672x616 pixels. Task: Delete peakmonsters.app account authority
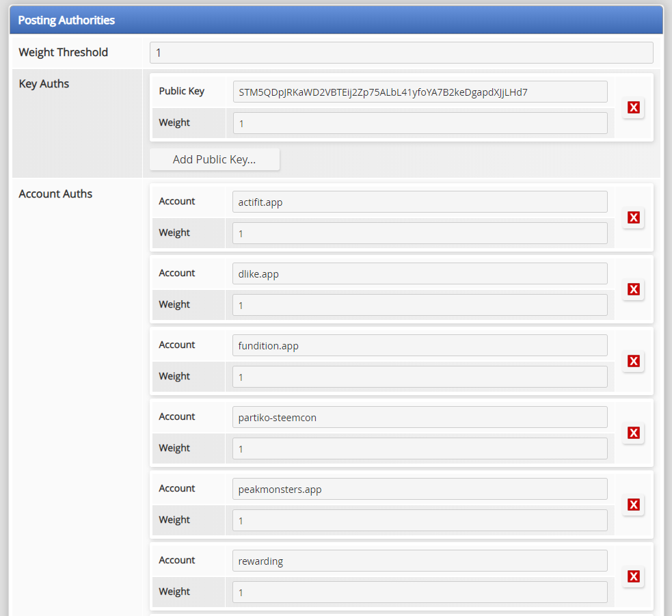(x=634, y=505)
